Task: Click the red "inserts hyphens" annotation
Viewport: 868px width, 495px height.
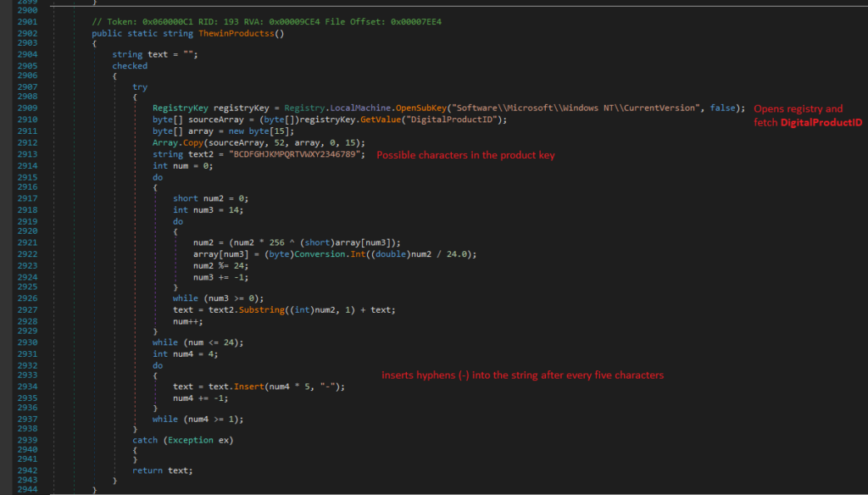Action: tap(522, 375)
